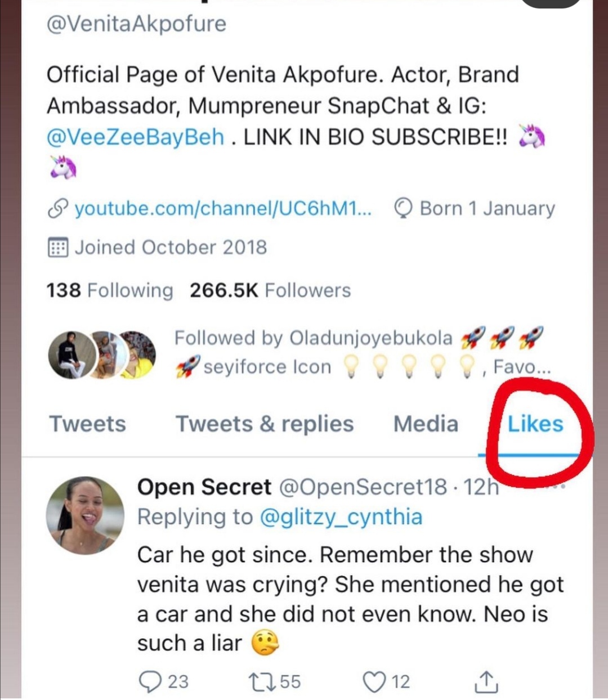Click the Open Secret profile picture

point(85,515)
